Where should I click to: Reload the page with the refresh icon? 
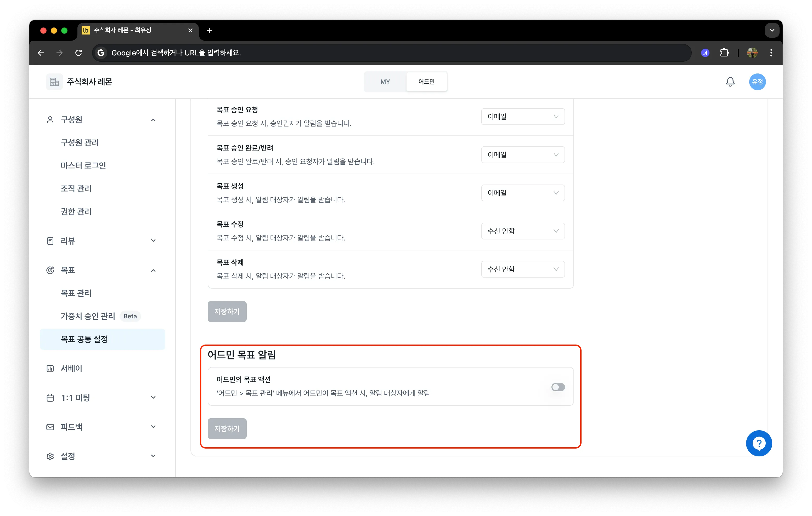point(78,53)
